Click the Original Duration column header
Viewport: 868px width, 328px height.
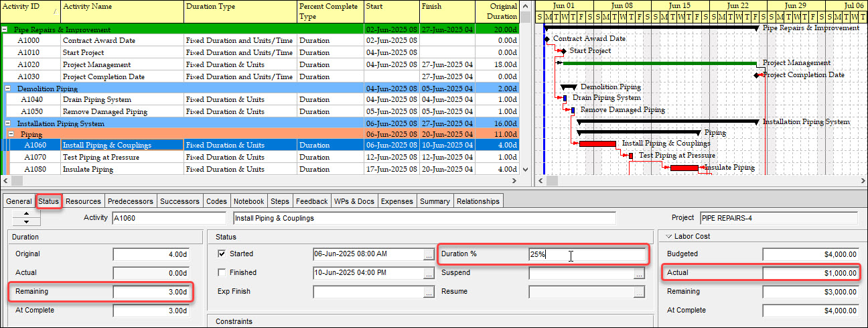pos(498,11)
